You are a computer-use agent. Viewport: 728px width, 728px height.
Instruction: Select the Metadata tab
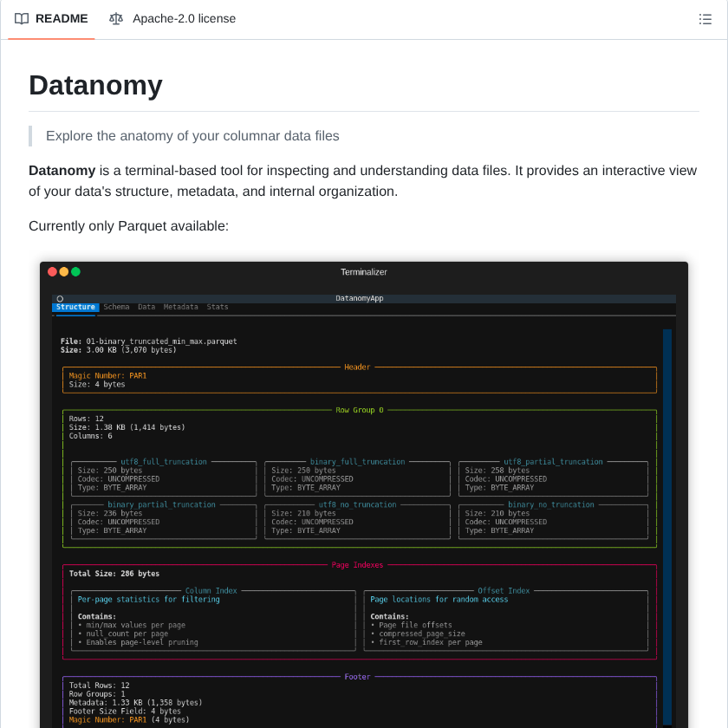coord(180,306)
